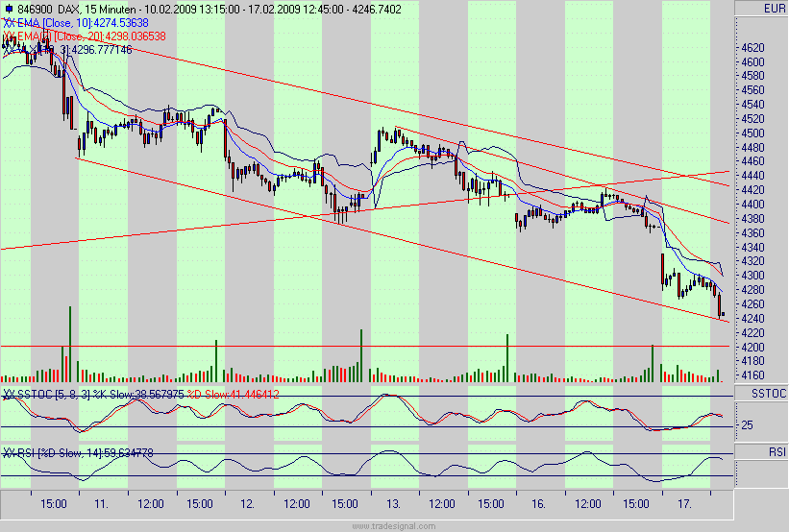Click the 4560 price axis label
The image size is (789, 532).
[753, 90]
